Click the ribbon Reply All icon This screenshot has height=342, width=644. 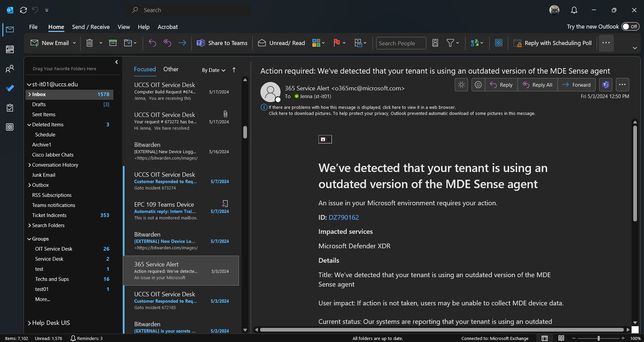(x=167, y=43)
